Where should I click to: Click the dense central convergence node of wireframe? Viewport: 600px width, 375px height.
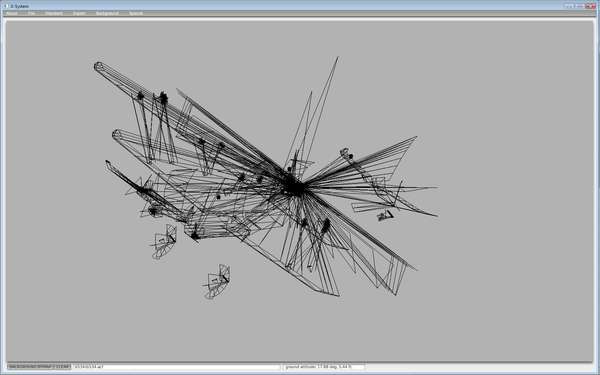click(x=294, y=187)
